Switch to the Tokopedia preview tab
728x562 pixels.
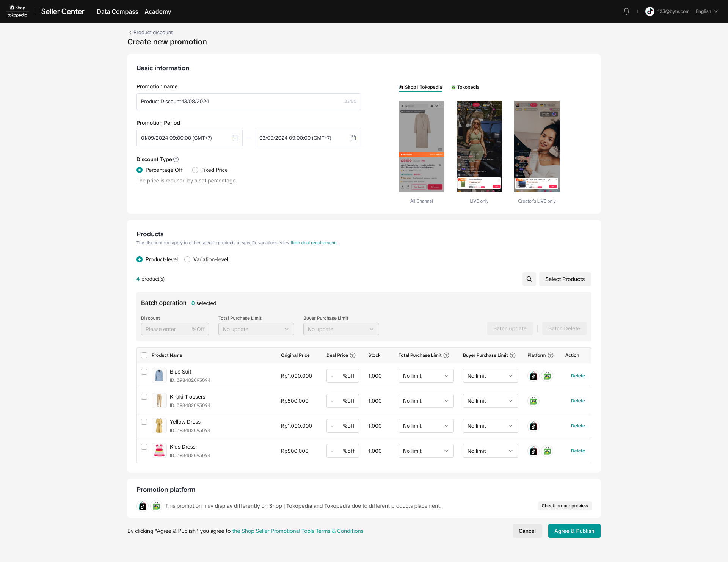pos(465,87)
